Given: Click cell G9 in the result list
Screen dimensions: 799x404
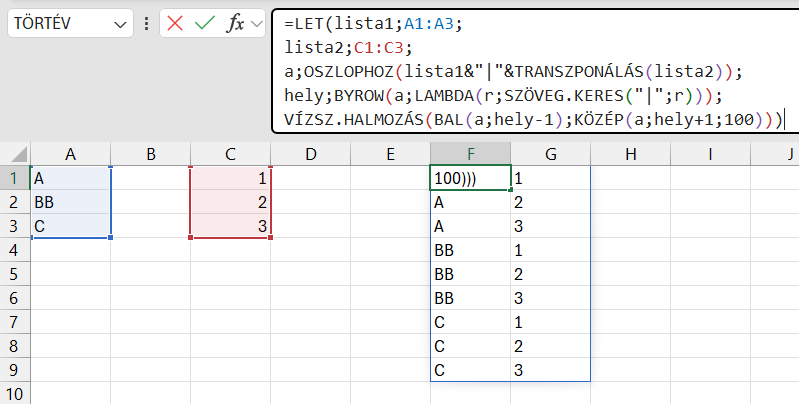Looking at the screenshot, I should point(550,369).
